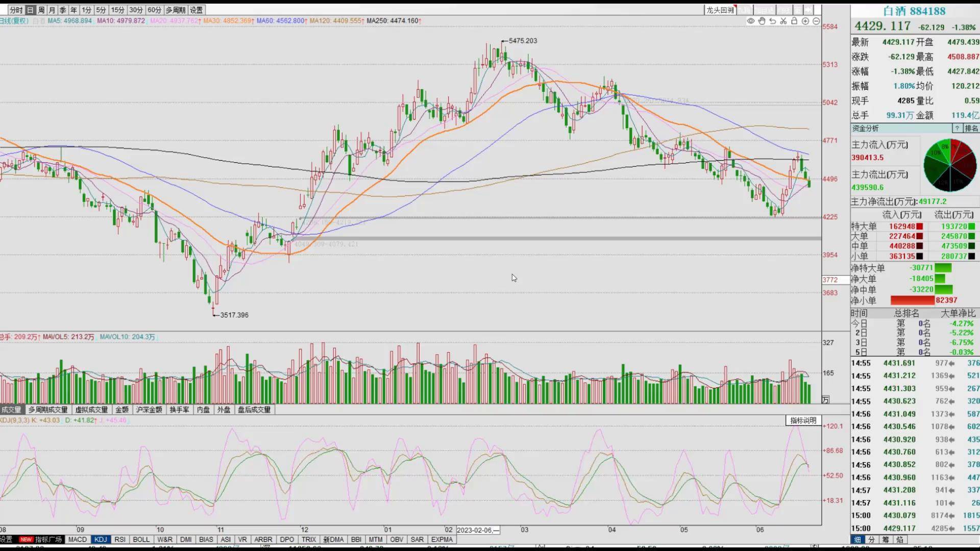Select the 焰 tab in side panel
The height and width of the screenshot is (551, 980).
point(899,540)
